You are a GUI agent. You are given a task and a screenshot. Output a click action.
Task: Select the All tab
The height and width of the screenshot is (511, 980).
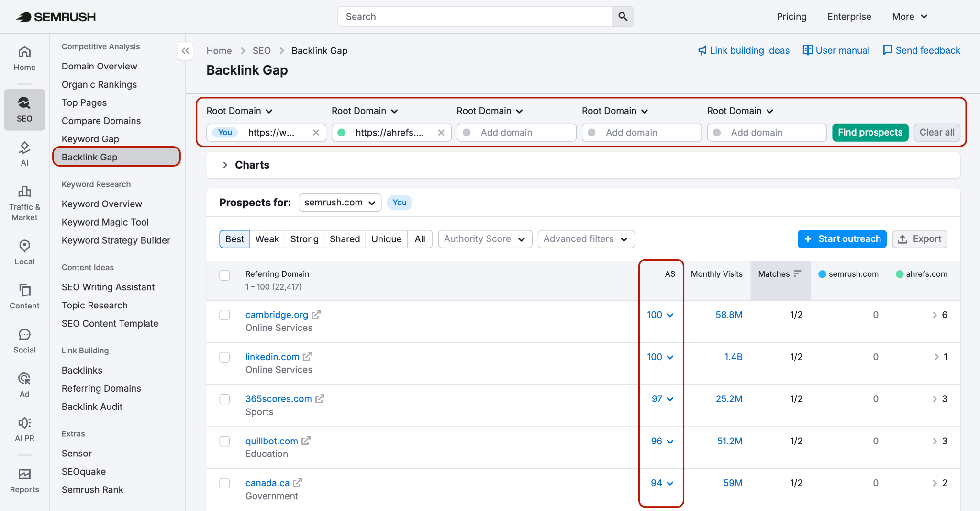coord(420,239)
